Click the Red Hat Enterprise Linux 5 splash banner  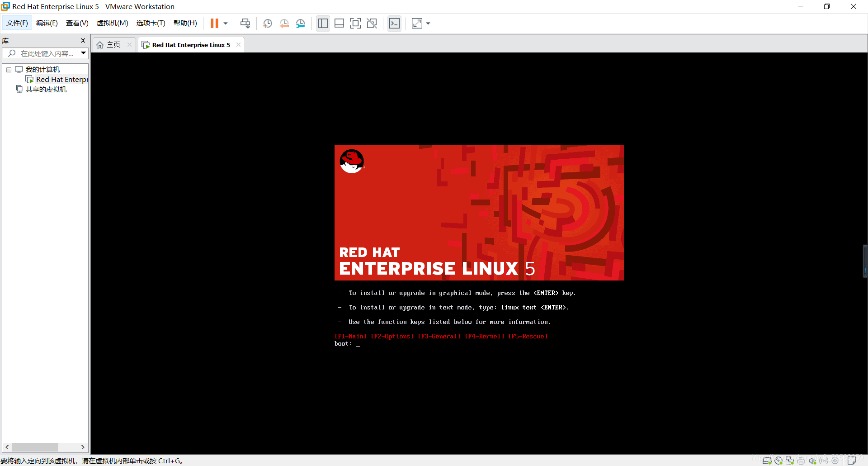[479, 213]
